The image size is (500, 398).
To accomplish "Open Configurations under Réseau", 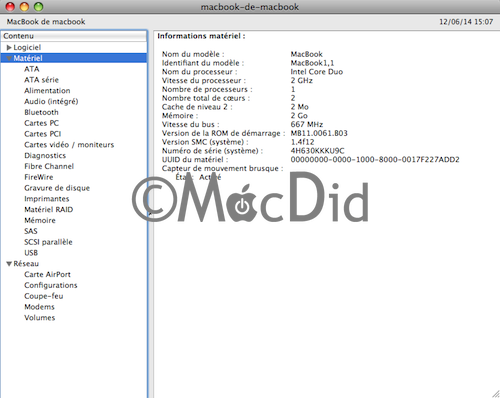I will 51,285.
